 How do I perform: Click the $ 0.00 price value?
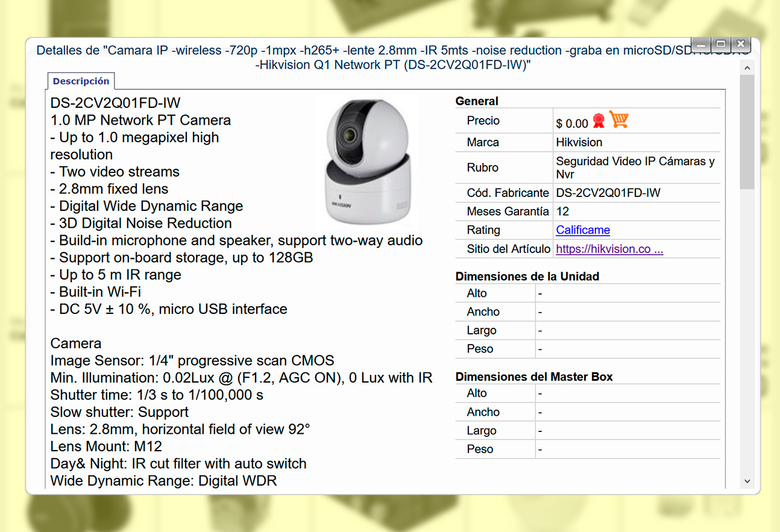pos(571,124)
